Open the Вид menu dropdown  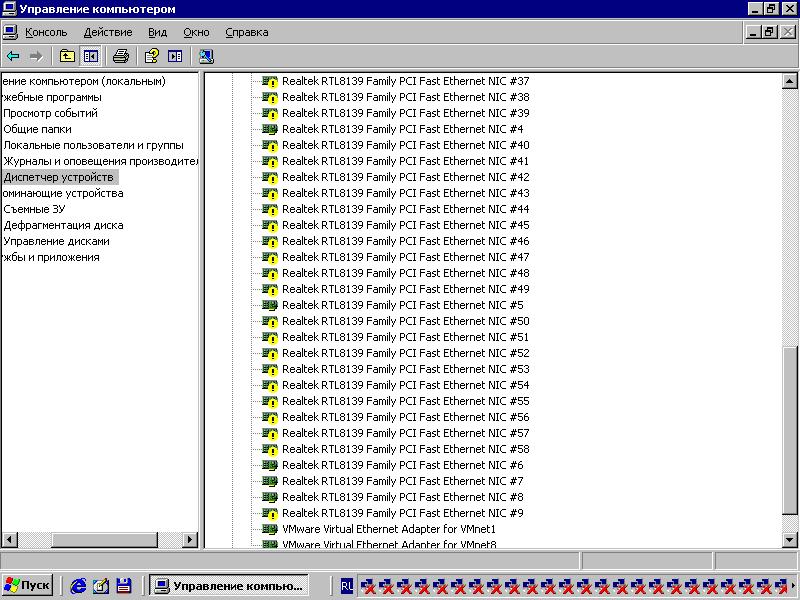(x=157, y=32)
